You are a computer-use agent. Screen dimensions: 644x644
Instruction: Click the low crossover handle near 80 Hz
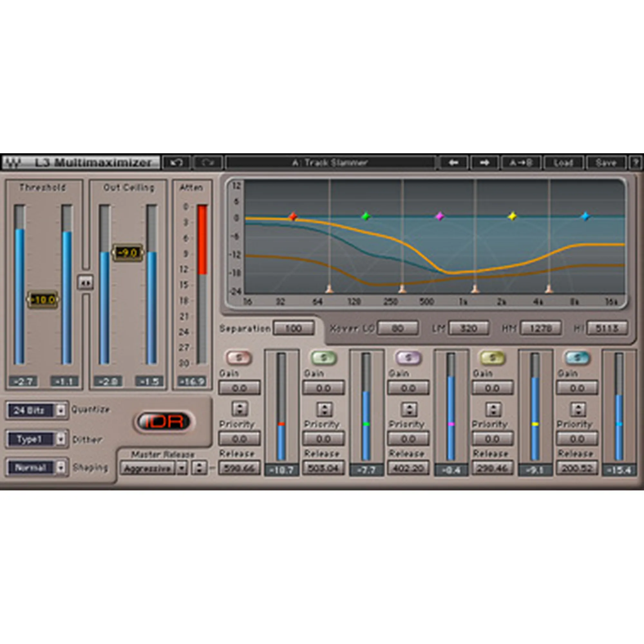coord(329,289)
